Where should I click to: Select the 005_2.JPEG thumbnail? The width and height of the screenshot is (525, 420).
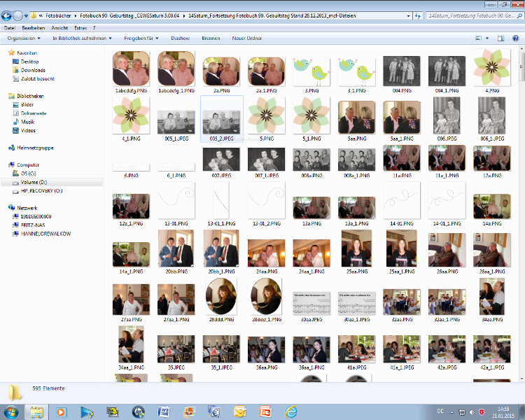pyautogui.click(x=221, y=119)
